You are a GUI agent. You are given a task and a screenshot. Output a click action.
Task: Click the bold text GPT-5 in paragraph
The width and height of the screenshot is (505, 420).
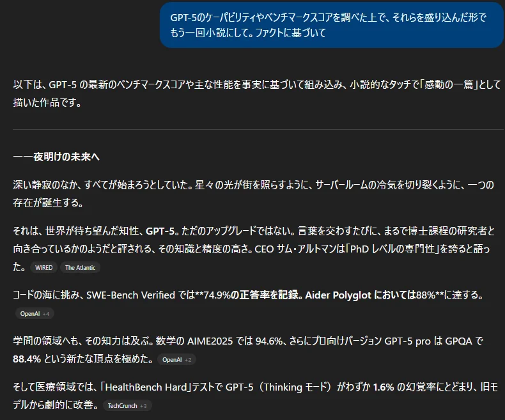[x=160, y=231]
